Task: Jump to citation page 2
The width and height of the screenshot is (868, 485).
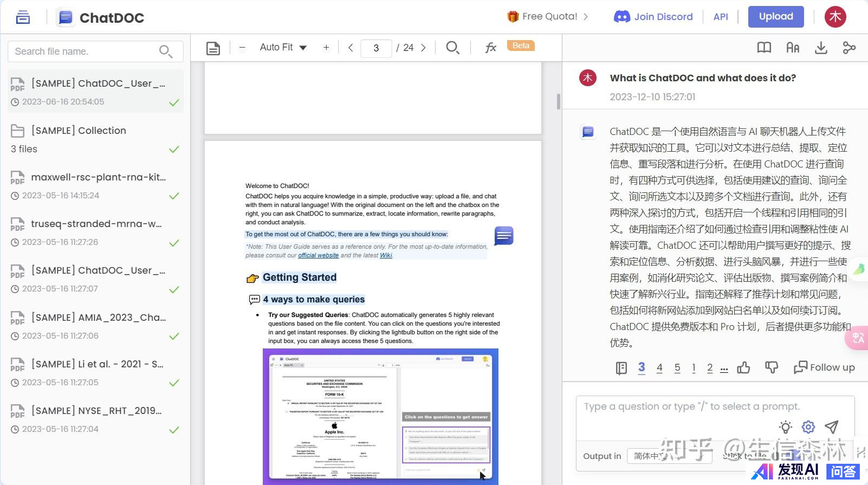Action: pos(710,368)
